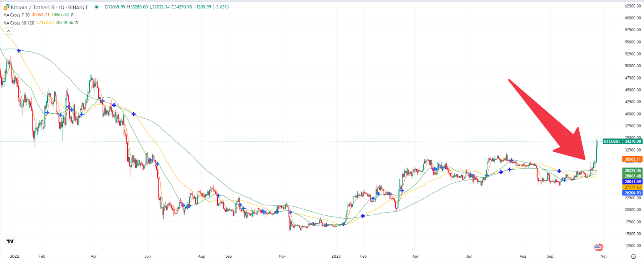Click the 34270.98 last price tag
The height and width of the screenshot is (262, 644).
[633, 141]
